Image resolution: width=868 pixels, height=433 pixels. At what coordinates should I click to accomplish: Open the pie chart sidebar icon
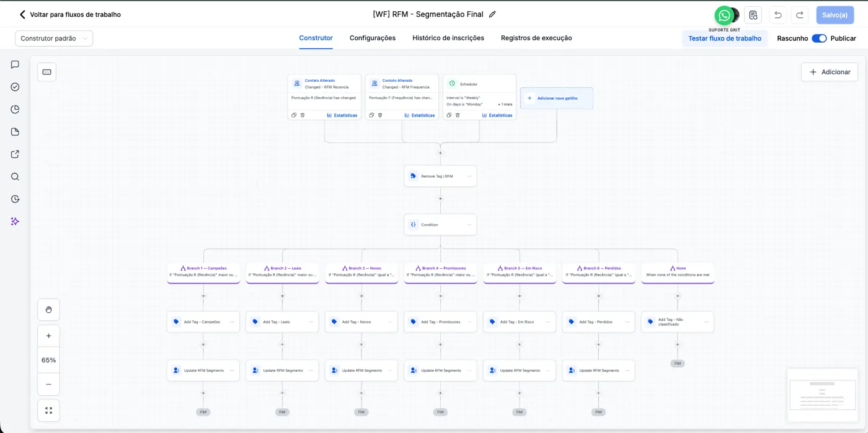tap(15, 110)
